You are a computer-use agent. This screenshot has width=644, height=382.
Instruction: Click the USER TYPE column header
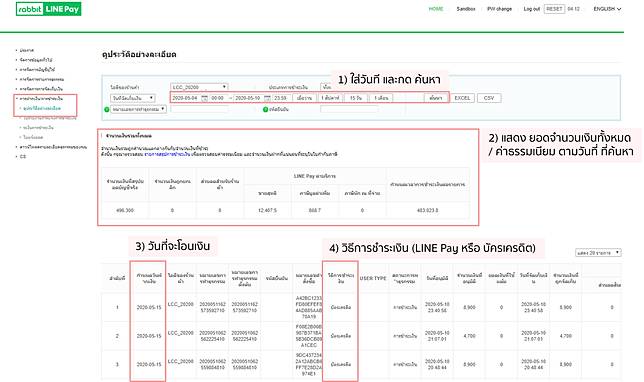(373, 278)
